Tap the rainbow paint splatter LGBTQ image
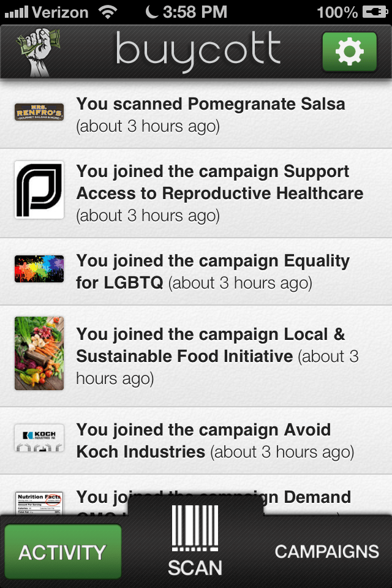Viewport: 392px width, 588px height. click(x=39, y=269)
